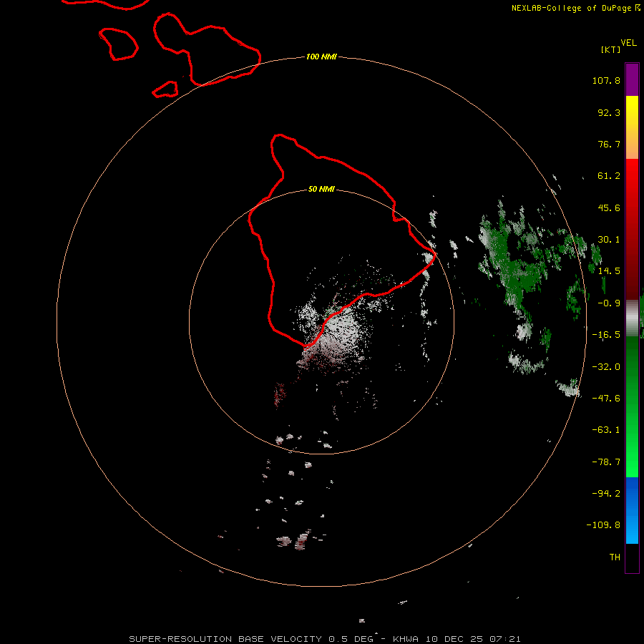Click the [KT] units label
Image resolution: width=644 pixels, height=644 pixels.
point(610,49)
